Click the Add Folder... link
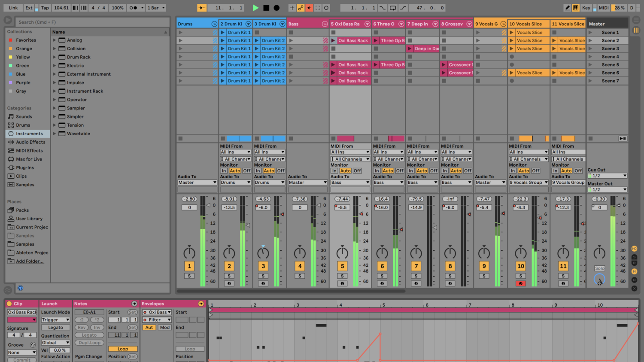 click(x=30, y=261)
